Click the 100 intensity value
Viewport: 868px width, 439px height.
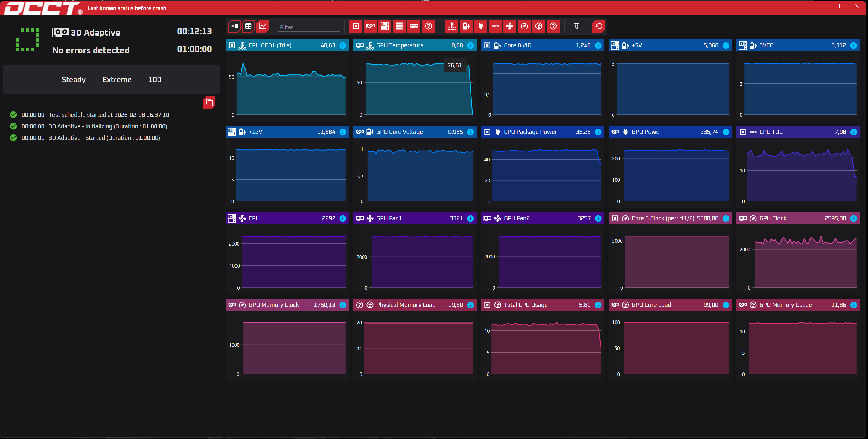(155, 80)
